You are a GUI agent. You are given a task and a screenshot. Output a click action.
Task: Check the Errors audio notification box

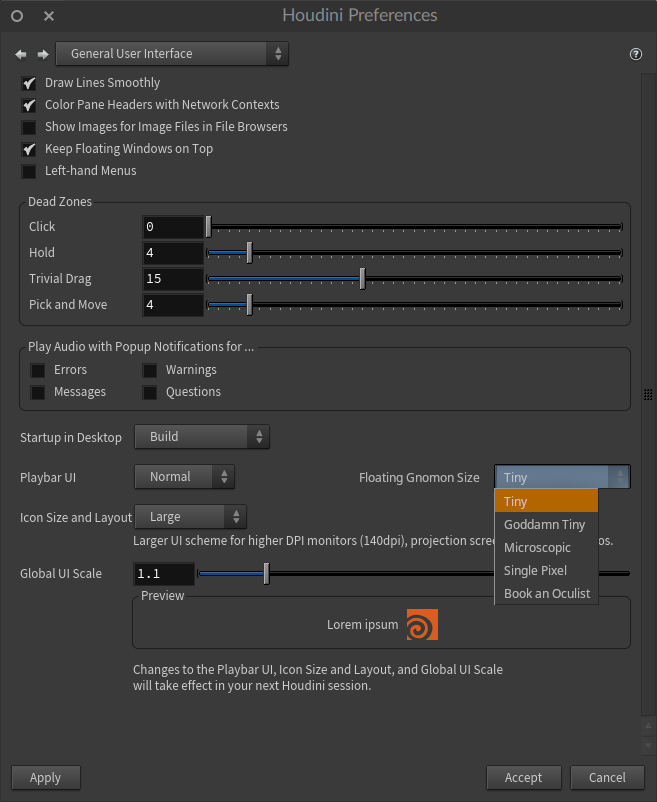tap(38, 370)
